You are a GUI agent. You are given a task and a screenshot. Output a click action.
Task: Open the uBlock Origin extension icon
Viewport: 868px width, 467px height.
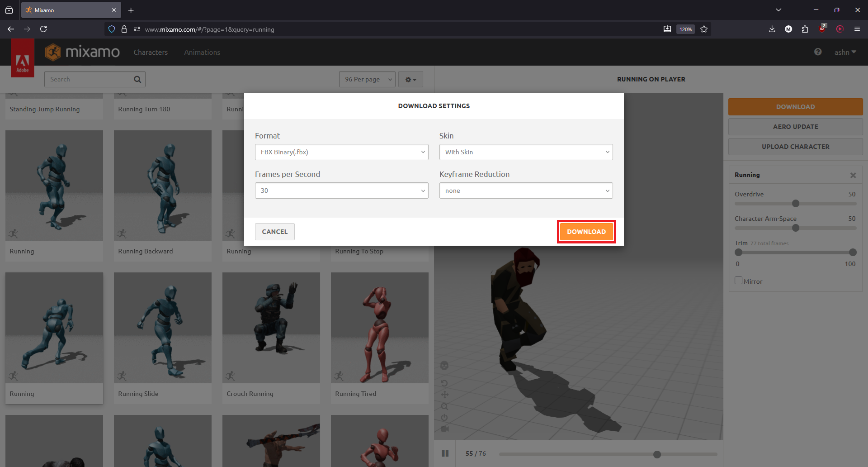(822, 29)
